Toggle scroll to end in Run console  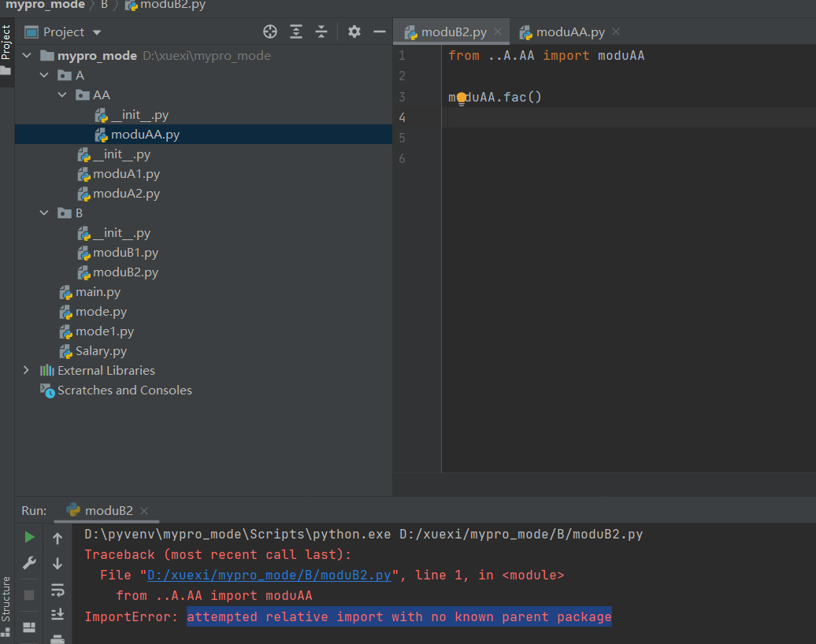pos(57,614)
